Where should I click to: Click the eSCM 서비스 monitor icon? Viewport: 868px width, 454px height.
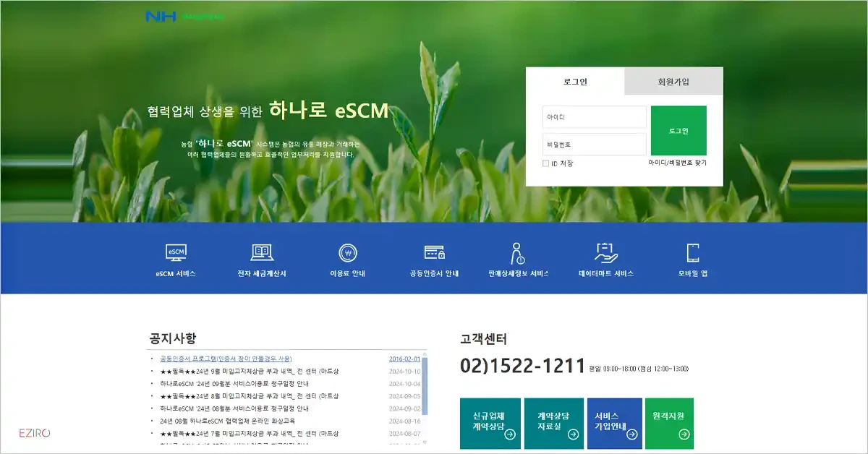(176, 253)
